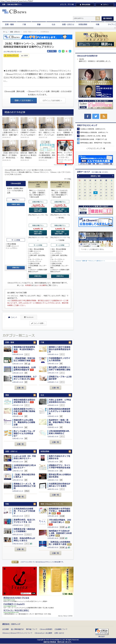This screenshot has height=644, width=116.
Task: Open article 都道府県の在宅医療普及支援
Action: 24,348
